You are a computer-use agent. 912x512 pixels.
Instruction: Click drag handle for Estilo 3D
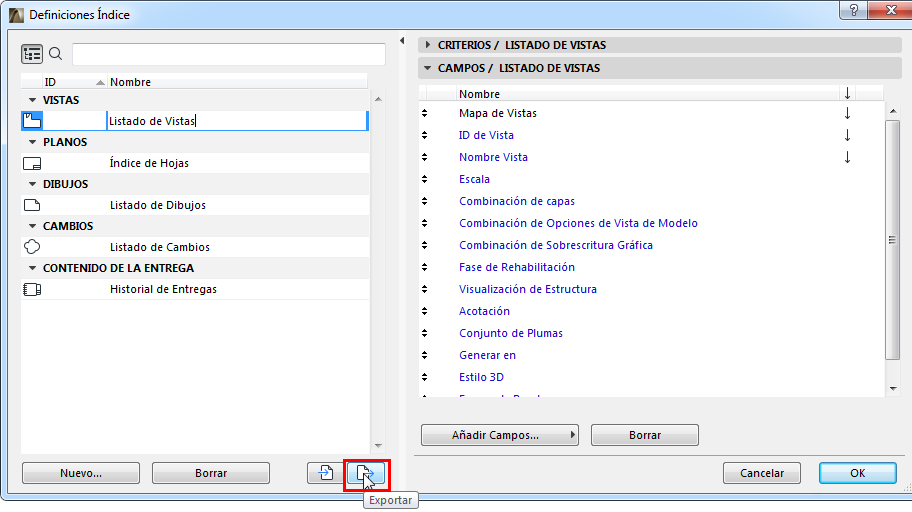click(x=425, y=377)
